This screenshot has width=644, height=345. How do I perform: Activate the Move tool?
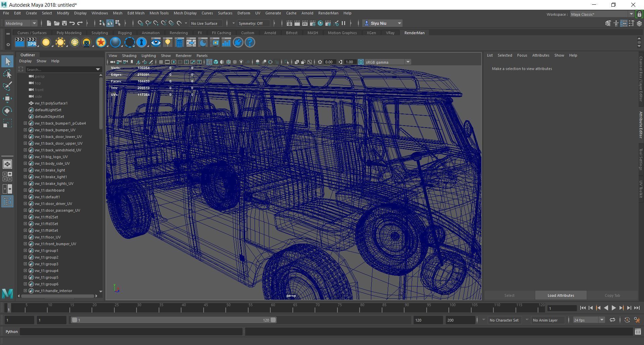[x=7, y=98]
